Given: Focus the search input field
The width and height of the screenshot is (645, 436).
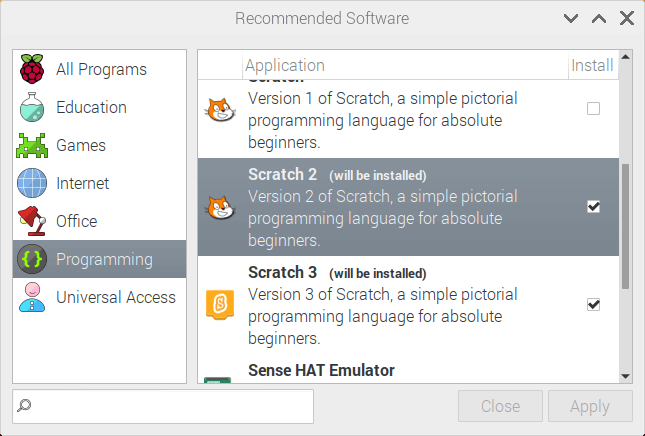Looking at the screenshot, I should (163, 406).
